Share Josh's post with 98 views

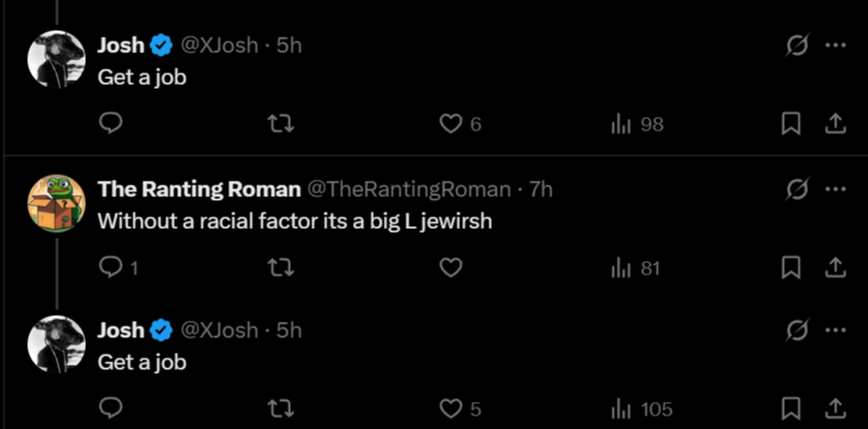(834, 124)
